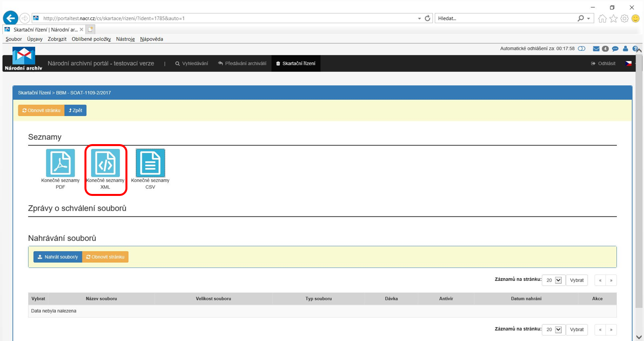Click the Velikost souboru column header

pos(213,299)
